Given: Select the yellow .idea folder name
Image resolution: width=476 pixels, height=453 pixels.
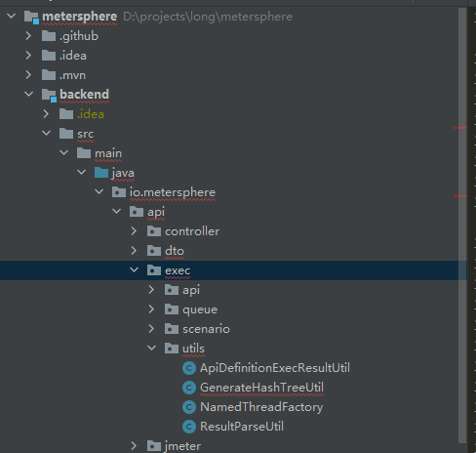Looking at the screenshot, I should 91,114.
